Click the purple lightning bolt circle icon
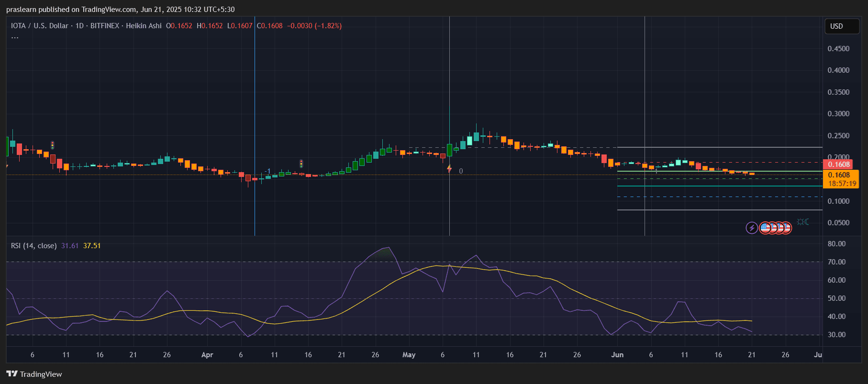 (752, 228)
